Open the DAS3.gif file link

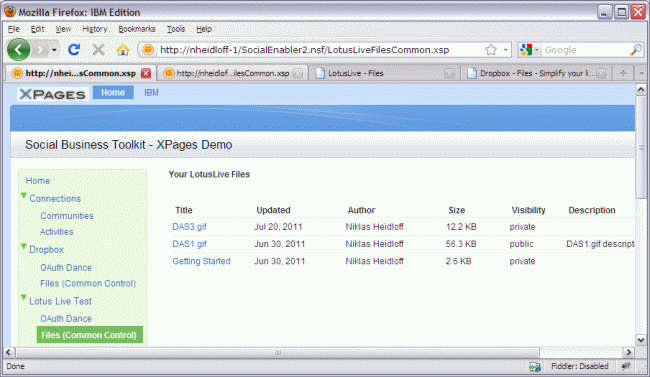coord(189,227)
